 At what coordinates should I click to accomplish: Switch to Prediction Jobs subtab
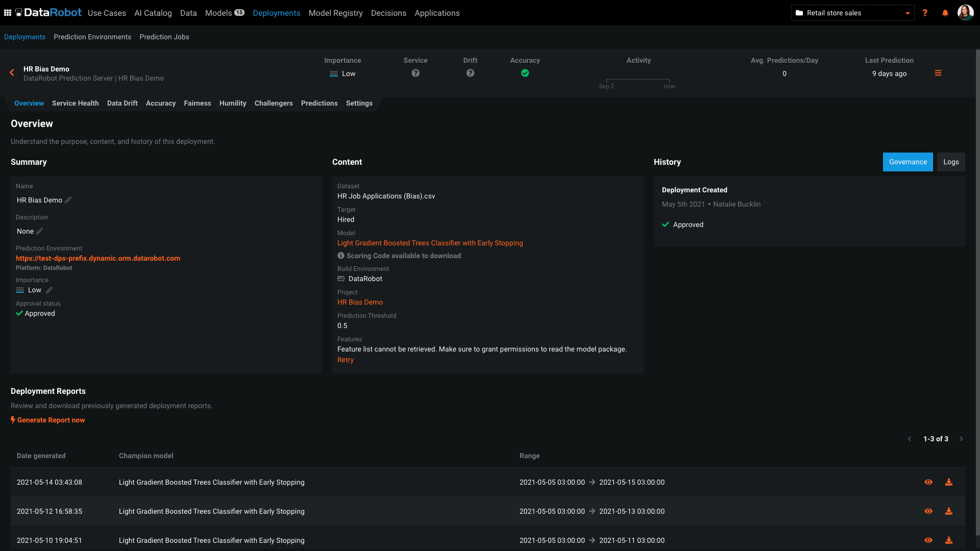[164, 37]
